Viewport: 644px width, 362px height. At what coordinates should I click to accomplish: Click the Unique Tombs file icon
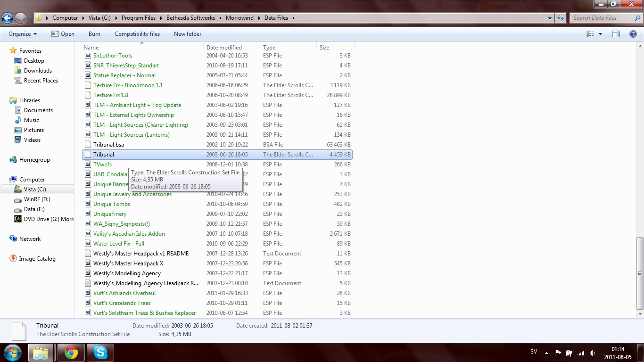coord(88,204)
